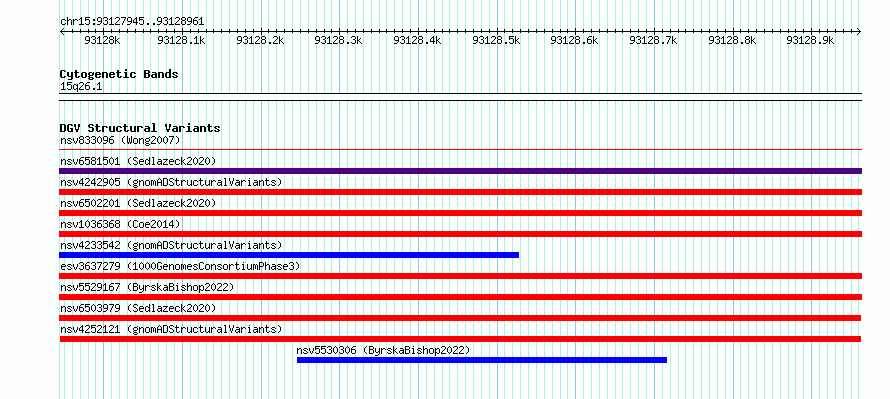Open nsv6502201 (Sedlazeck2020) label
Viewport: 890px width, 399px height.
pyautogui.click(x=138, y=203)
